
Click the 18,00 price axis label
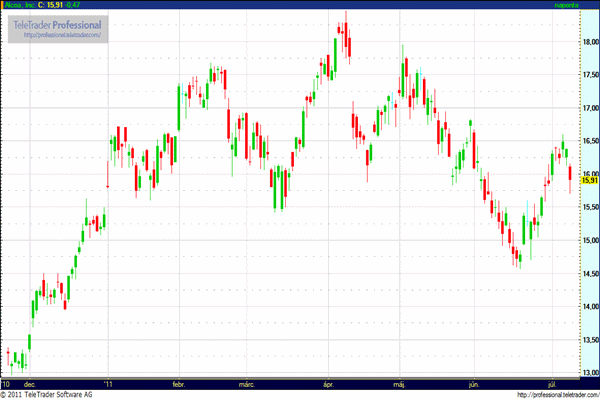click(589, 42)
